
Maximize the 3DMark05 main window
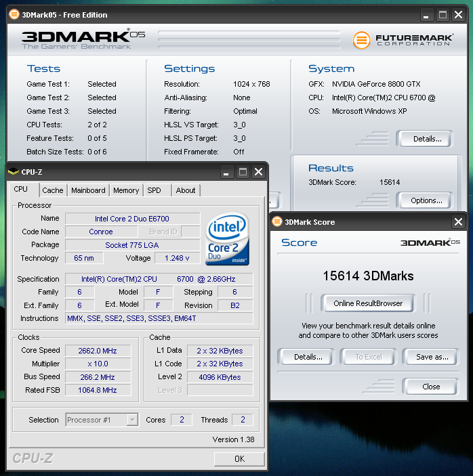[443, 15]
